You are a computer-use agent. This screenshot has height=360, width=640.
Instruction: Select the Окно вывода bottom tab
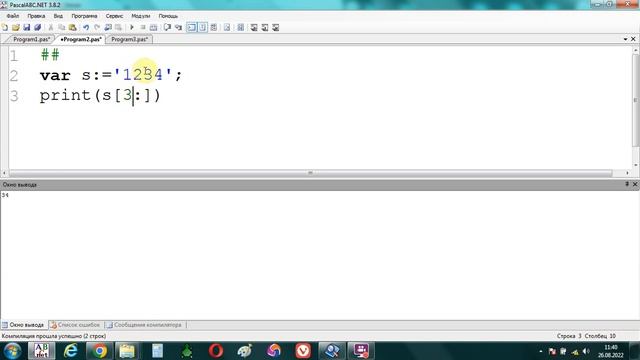(23, 325)
